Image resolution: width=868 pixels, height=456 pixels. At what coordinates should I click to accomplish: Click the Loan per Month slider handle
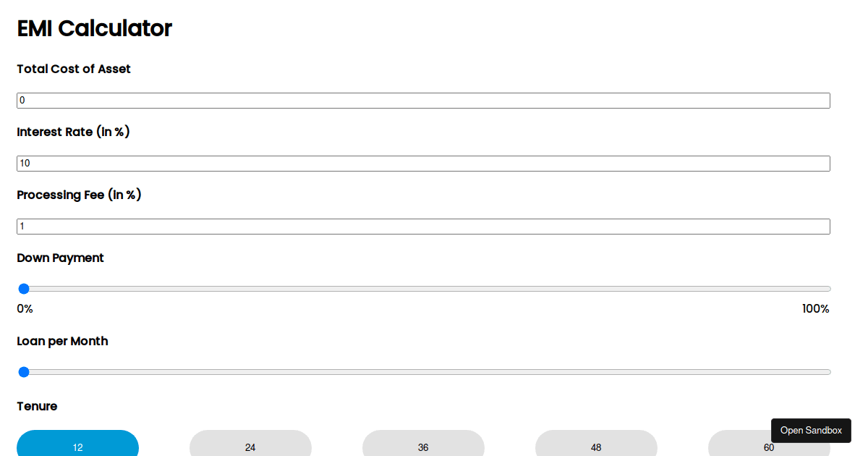click(x=24, y=371)
